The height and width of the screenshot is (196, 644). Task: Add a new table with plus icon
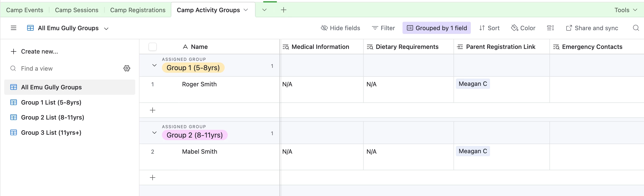283,10
